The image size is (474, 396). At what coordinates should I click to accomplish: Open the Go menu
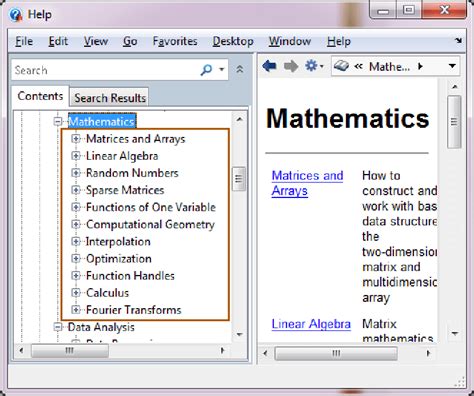pos(130,41)
